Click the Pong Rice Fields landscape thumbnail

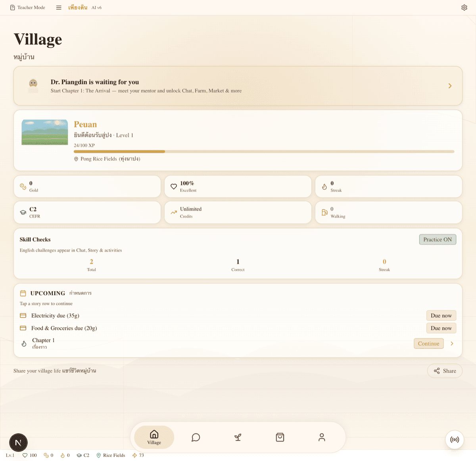44,132
